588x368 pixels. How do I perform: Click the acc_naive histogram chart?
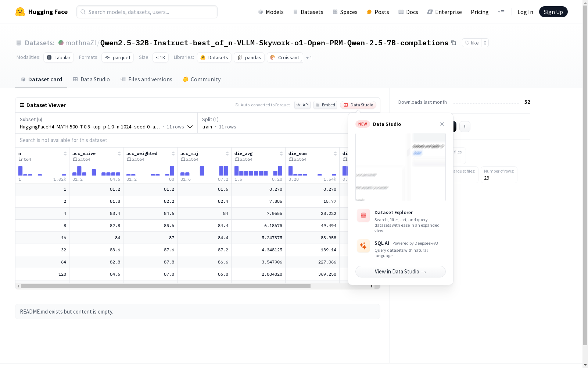[x=96, y=171]
